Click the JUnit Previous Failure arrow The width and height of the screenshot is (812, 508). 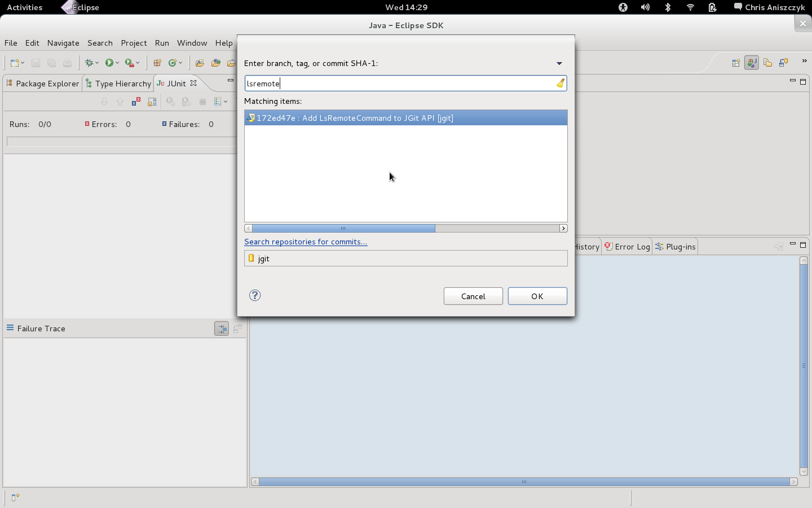click(120, 102)
